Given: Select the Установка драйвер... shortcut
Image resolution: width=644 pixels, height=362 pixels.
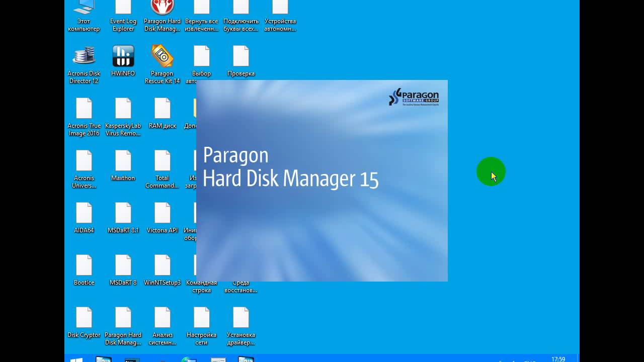Looking at the screenshot, I should pyautogui.click(x=241, y=326).
